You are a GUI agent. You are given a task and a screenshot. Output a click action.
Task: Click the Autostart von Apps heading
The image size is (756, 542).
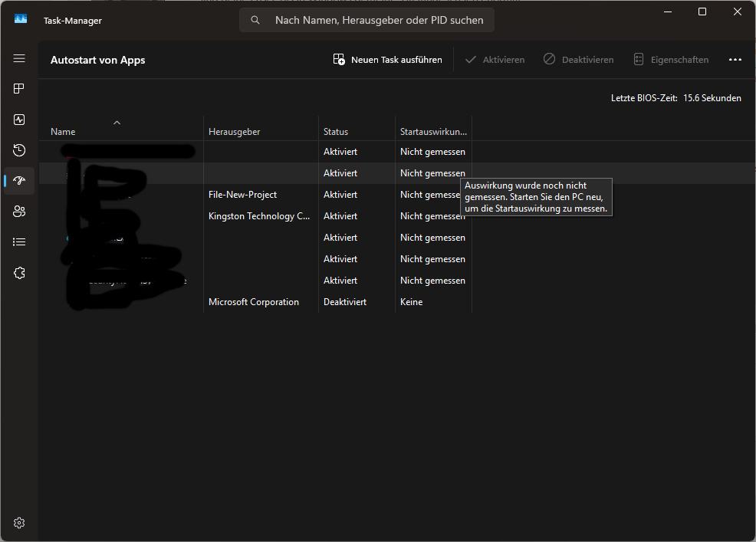98,60
